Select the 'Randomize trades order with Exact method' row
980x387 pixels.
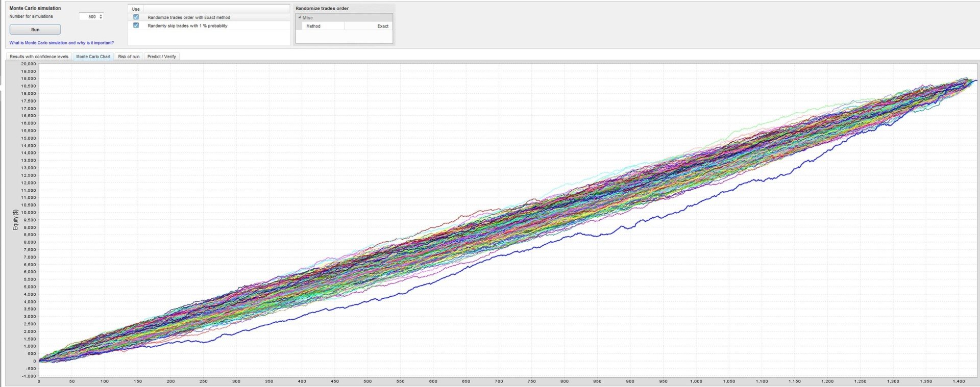point(209,17)
